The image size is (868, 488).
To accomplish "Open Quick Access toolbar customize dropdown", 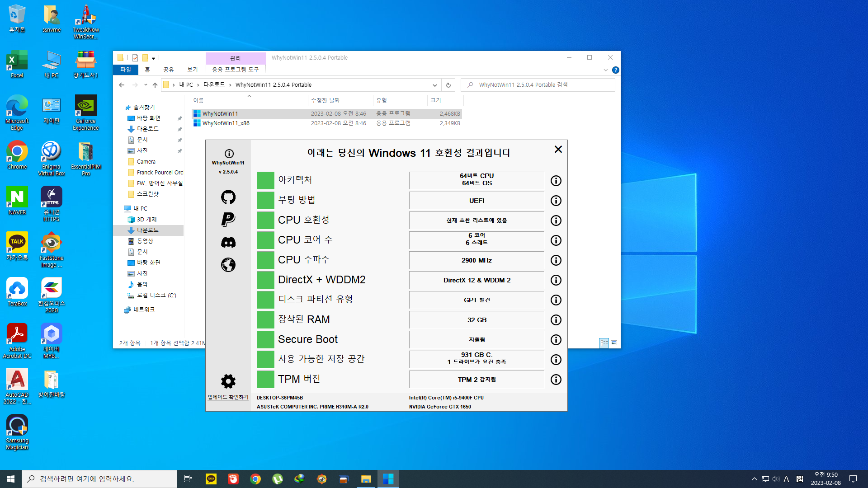I will coord(154,58).
